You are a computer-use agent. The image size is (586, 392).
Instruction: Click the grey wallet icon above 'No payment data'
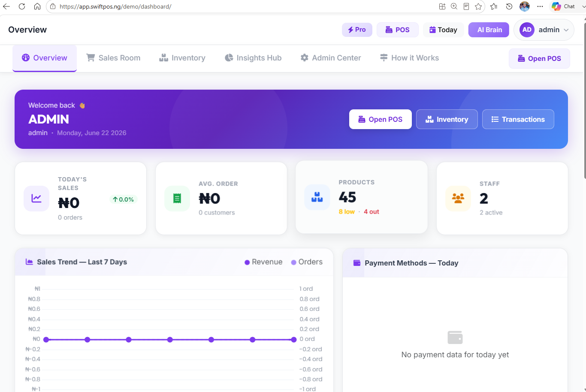click(x=455, y=338)
